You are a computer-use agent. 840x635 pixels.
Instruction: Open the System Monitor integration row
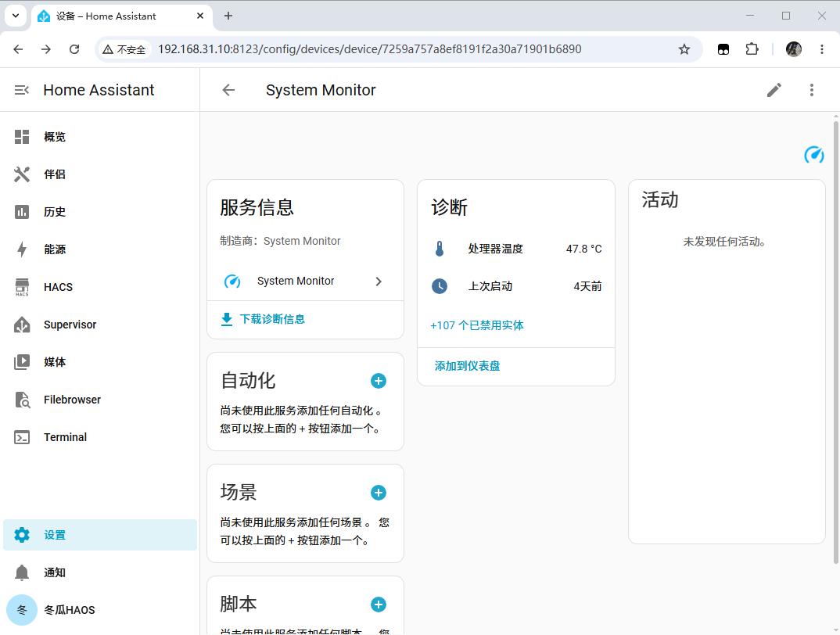click(x=305, y=282)
